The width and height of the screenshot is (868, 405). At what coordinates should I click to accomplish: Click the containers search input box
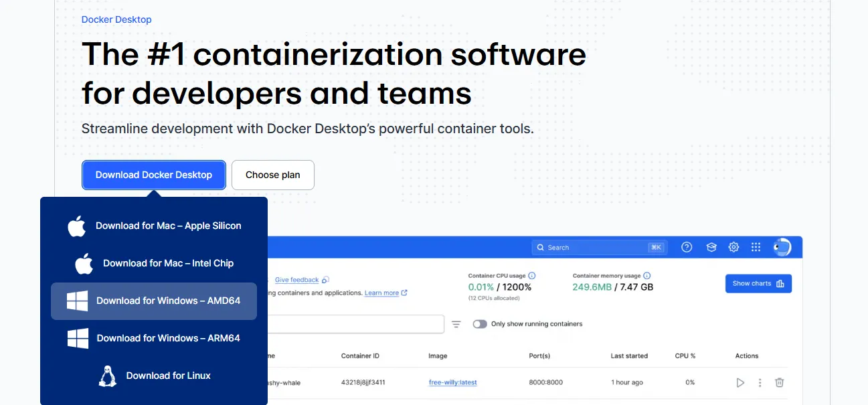click(355, 324)
